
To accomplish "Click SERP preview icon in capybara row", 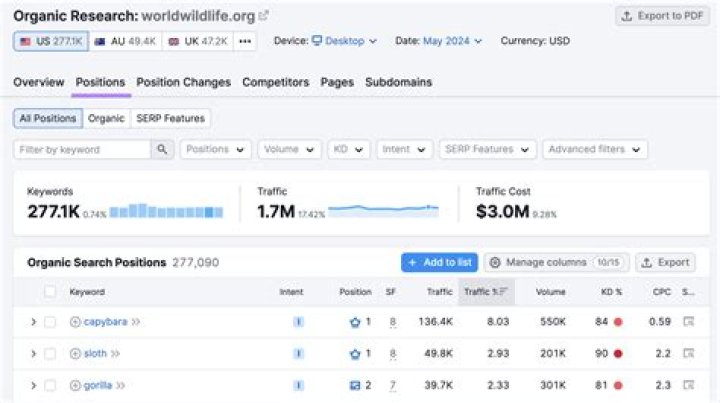I will click(688, 322).
